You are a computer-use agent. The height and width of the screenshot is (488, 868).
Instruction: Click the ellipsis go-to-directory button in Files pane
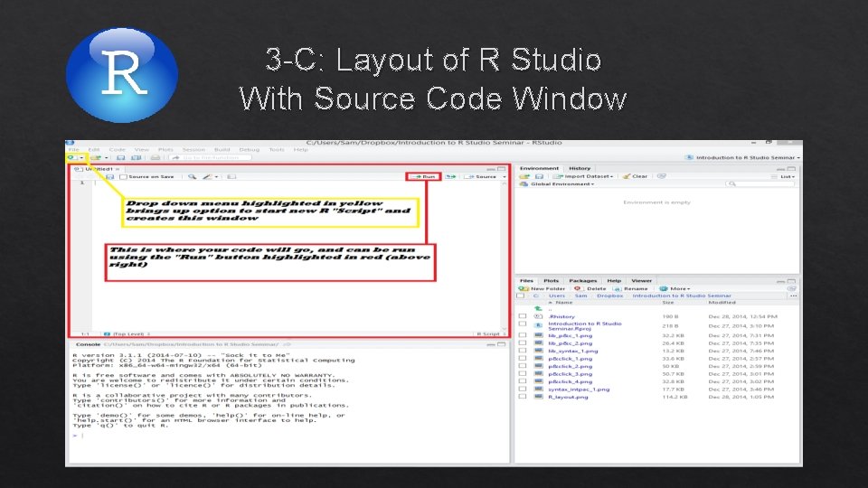pos(793,296)
